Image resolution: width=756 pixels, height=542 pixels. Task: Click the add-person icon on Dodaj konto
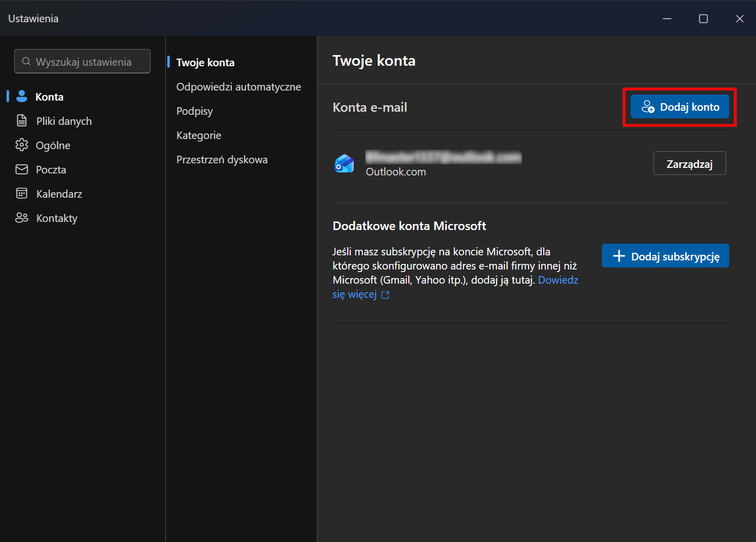(648, 107)
